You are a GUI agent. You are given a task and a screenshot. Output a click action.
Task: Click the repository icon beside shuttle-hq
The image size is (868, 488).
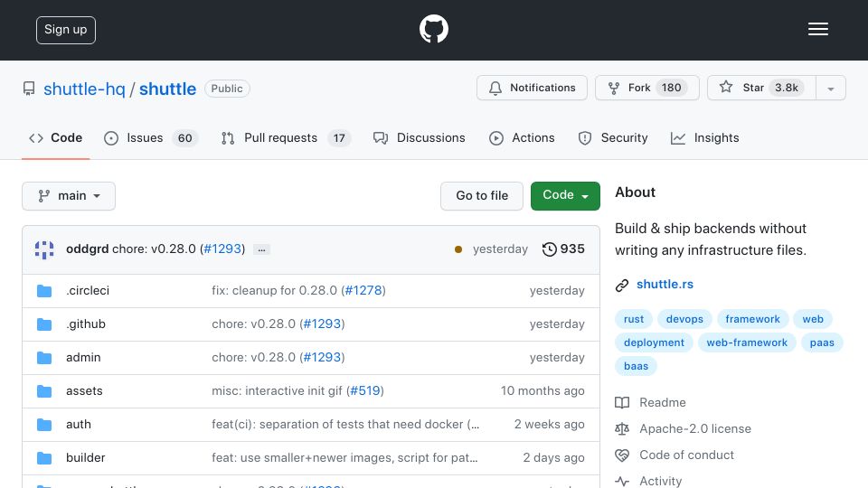click(x=29, y=89)
